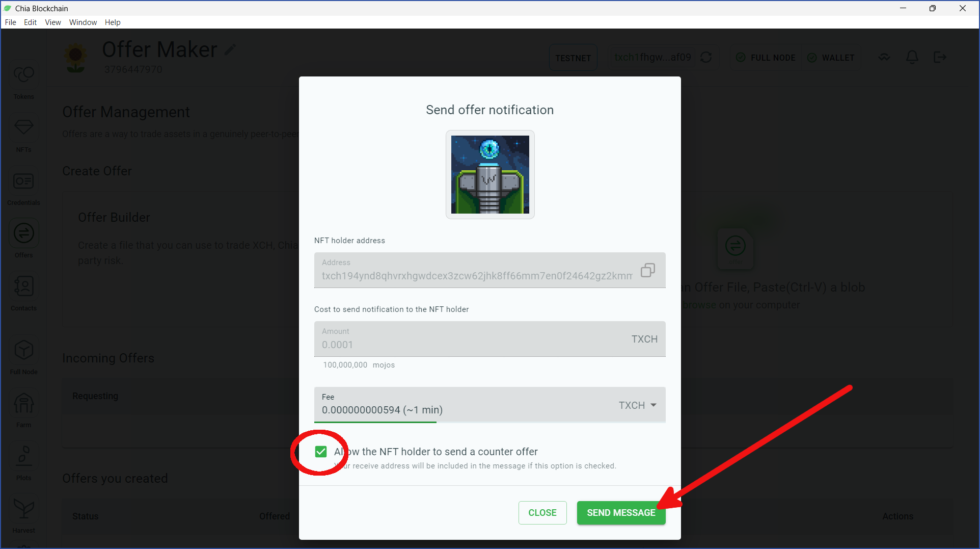
Task: Click the WALLET status button
Action: pyautogui.click(x=831, y=58)
